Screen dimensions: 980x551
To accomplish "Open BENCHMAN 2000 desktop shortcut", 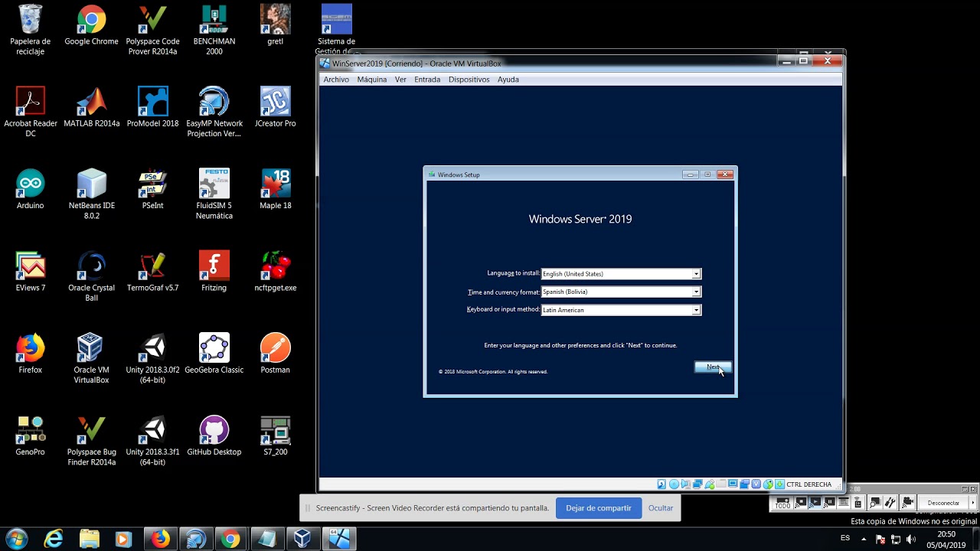I will click(x=214, y=29).
